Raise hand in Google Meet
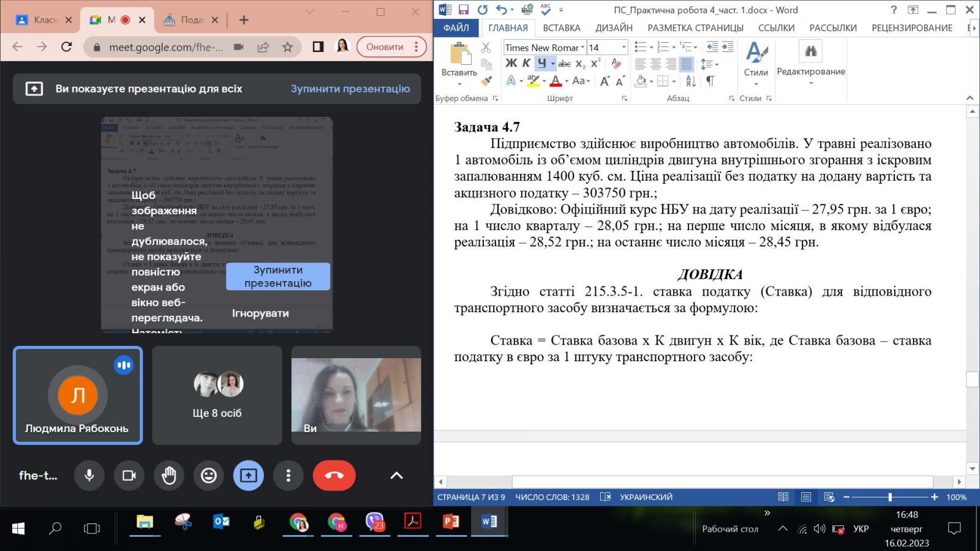The image size is (980, 551). [x=168, y=476]
